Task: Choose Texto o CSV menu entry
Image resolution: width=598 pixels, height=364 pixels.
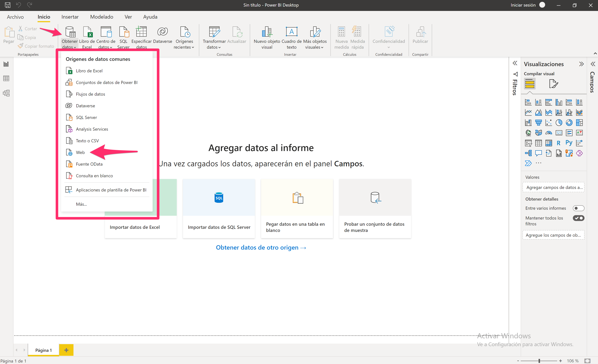Action: [107, 141]
